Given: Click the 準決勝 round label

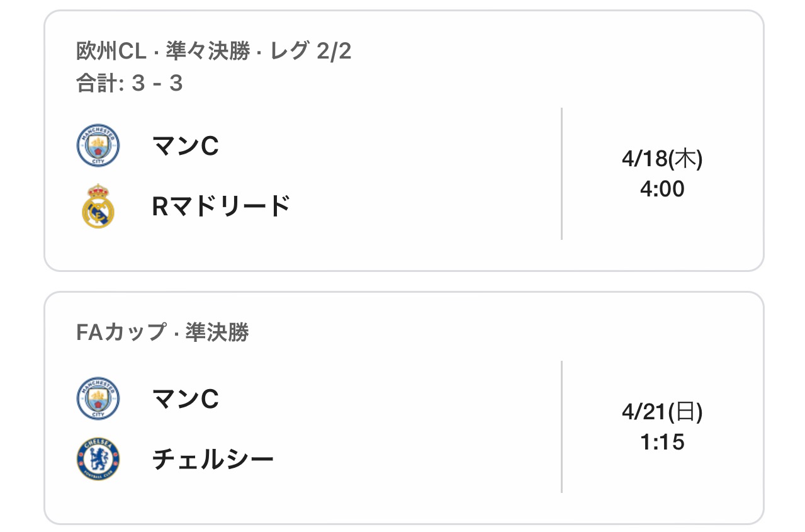Looking at the screenshot, I should click(x=217, y=332).
